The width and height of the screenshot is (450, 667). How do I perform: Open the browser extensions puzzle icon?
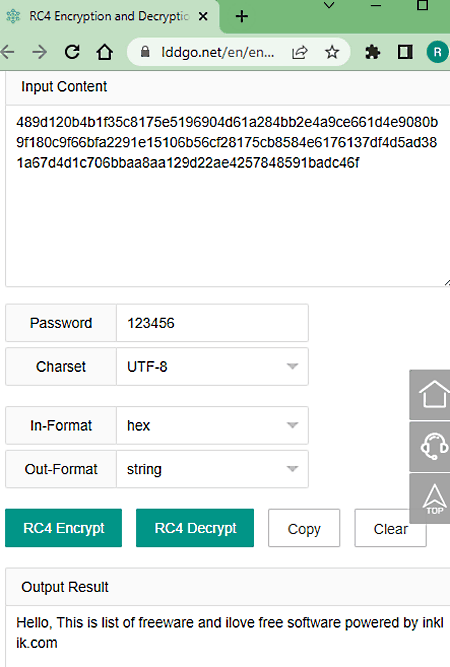373,52
